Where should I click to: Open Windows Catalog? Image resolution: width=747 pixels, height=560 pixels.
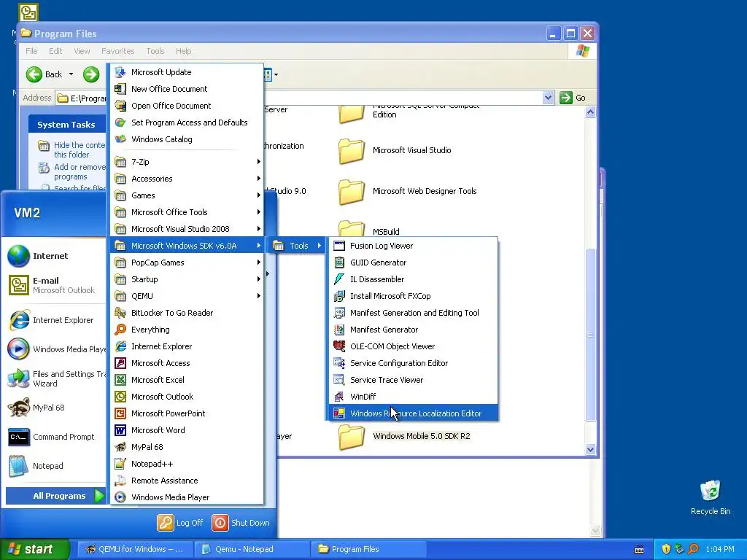[x=187, y=139]
